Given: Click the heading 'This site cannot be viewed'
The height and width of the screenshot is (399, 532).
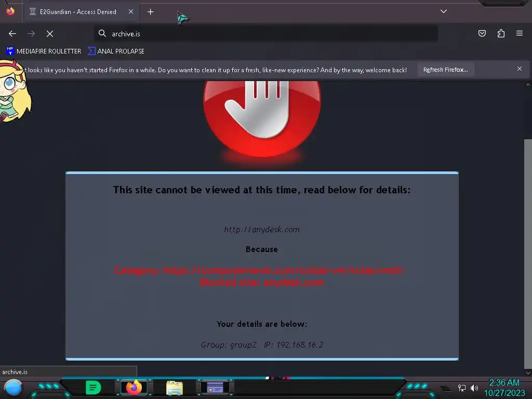Looking at the screenshot, I should [262, 190].
